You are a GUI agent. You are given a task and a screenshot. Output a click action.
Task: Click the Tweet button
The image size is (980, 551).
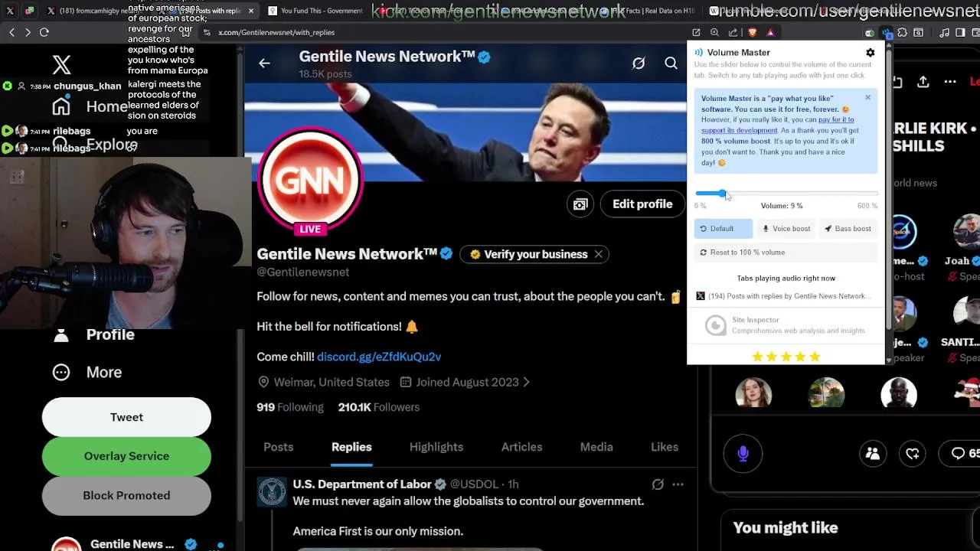tap(126, 417)
